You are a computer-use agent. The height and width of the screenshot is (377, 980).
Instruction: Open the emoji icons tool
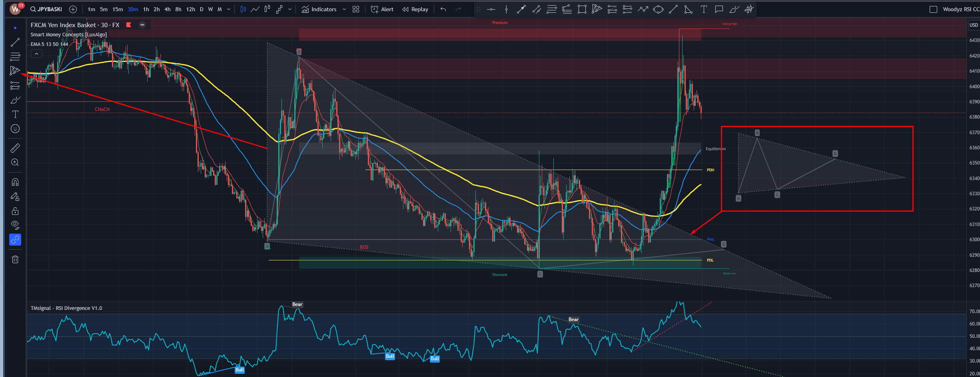tap(15, 129)
